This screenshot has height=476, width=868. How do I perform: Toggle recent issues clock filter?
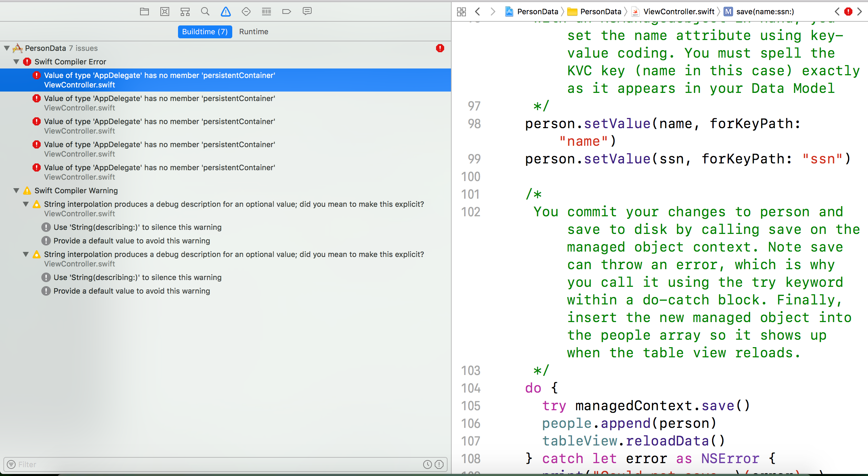(427, 464)
